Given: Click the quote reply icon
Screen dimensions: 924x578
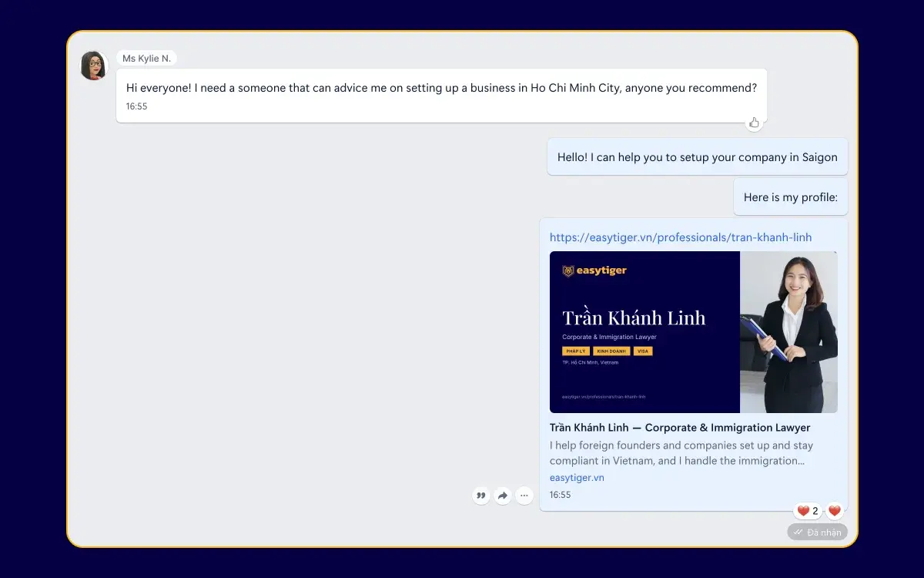Looking at the screenshot, I should pyautogui.click(x=481, y=496).
